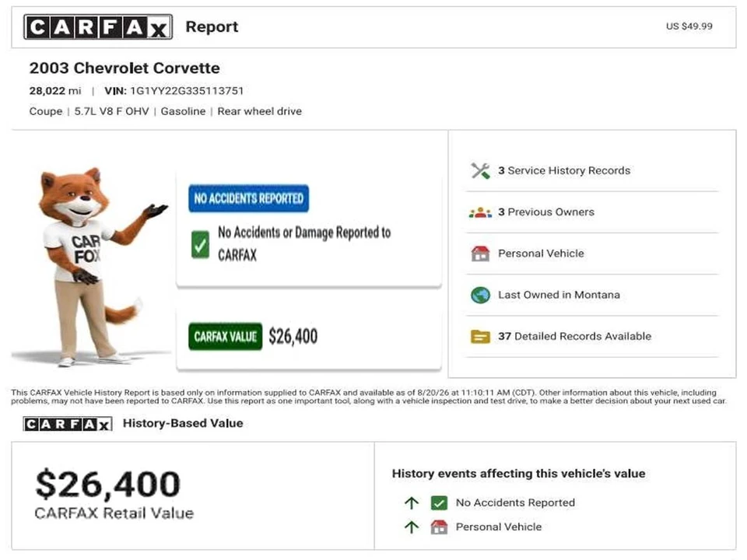Screen dimensions: 747x560
Task: Click the up arrow next to Personal Vehicle value event
Action: click(412, 527)
